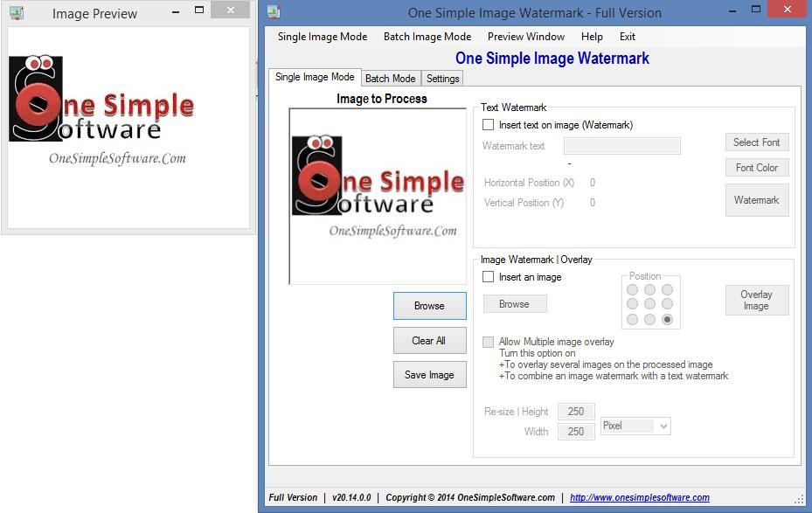Image resolution: width=812 pixels, height=513 pixels.
Task: Open the onesimplesoftware.com website link
Action: click(x=639, y=497)
